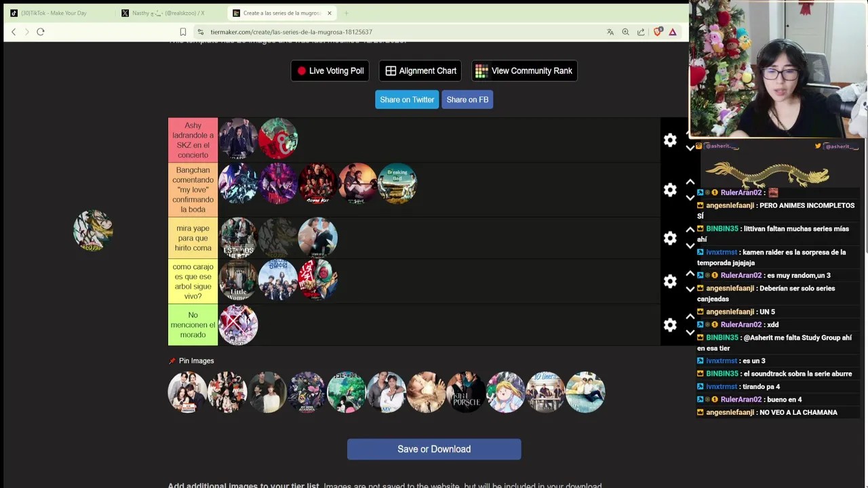Click the Save or Download button
Screen dimensions: 868x488
[434, 449]
